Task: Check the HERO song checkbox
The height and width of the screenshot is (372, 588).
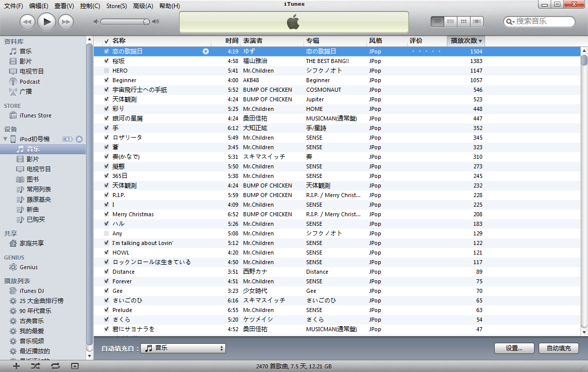Action: tap(106, 71)
